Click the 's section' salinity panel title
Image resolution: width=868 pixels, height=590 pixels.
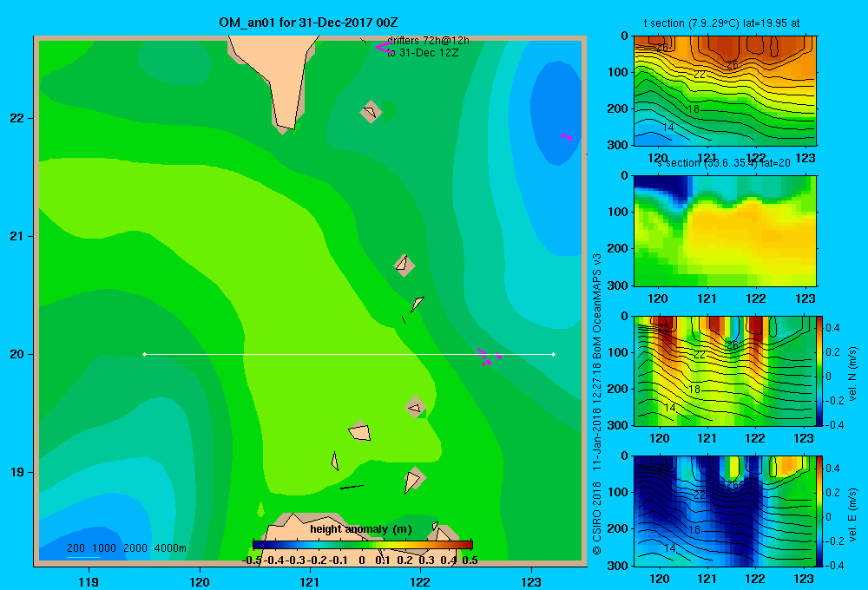point(724,163)
